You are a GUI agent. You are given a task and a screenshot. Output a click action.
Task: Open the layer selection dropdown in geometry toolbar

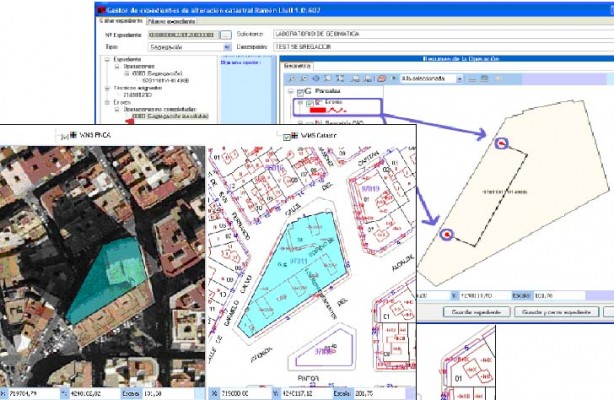click(459, 79)
